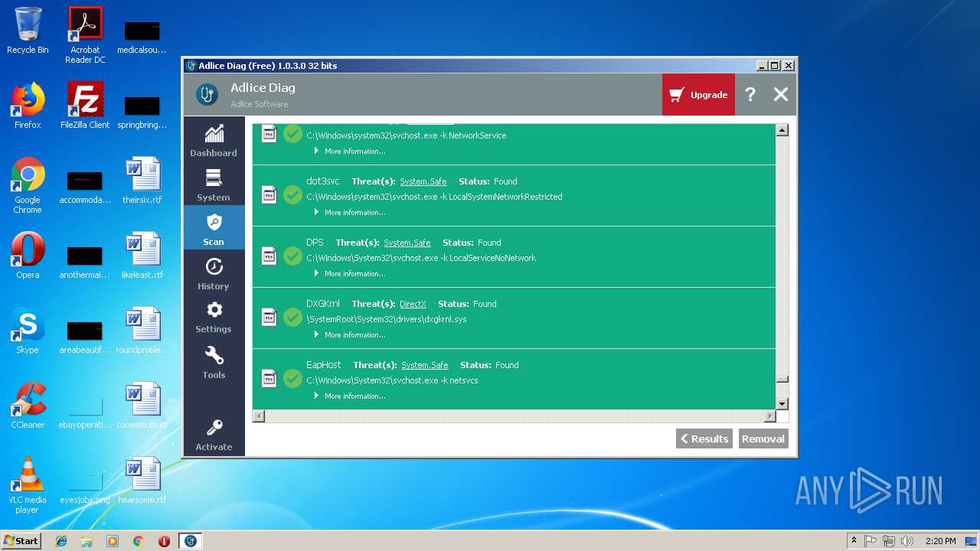Select Firefox desktop shortcut

pyautogui.click(x=28, y=106)
